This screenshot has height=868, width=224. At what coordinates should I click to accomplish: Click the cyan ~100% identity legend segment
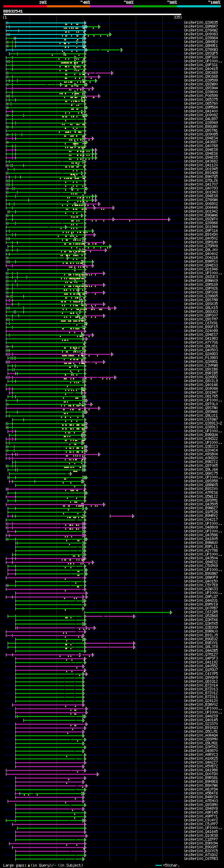[199, 6]
